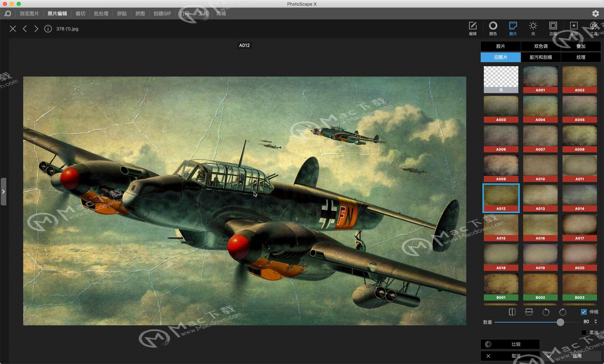This screenshot has height=364, width=604.
Task: Open the 边框 frame icon
Action: 553,28
